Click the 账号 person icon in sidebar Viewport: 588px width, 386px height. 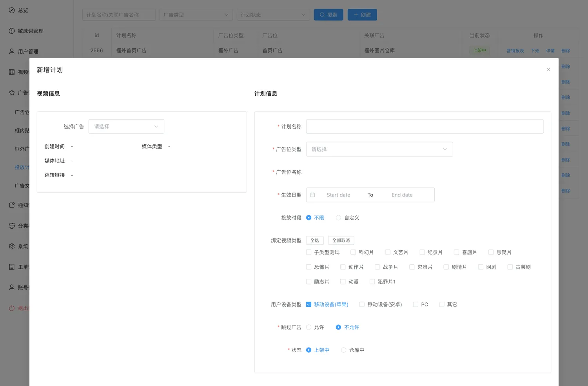[x=12, y=288]
